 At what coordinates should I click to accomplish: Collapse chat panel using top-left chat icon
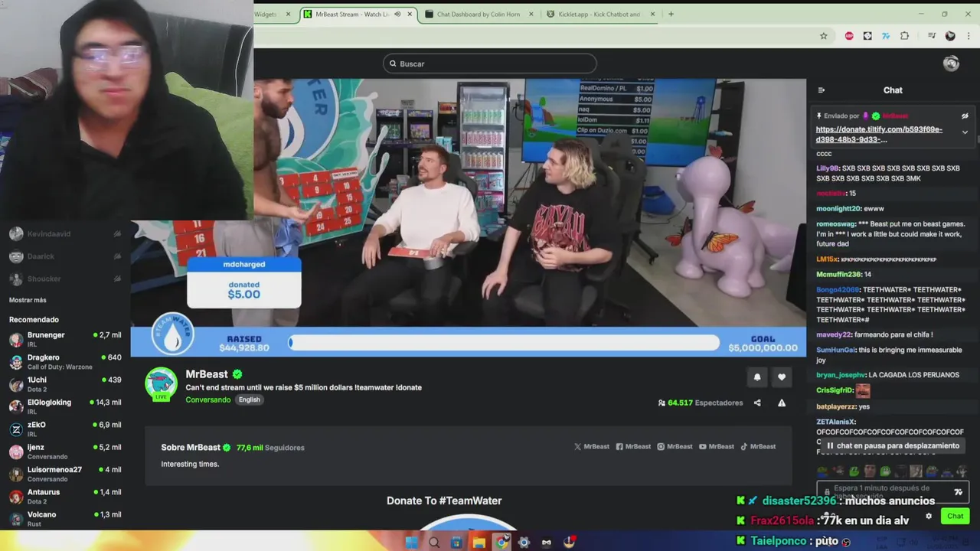point(822,90)
